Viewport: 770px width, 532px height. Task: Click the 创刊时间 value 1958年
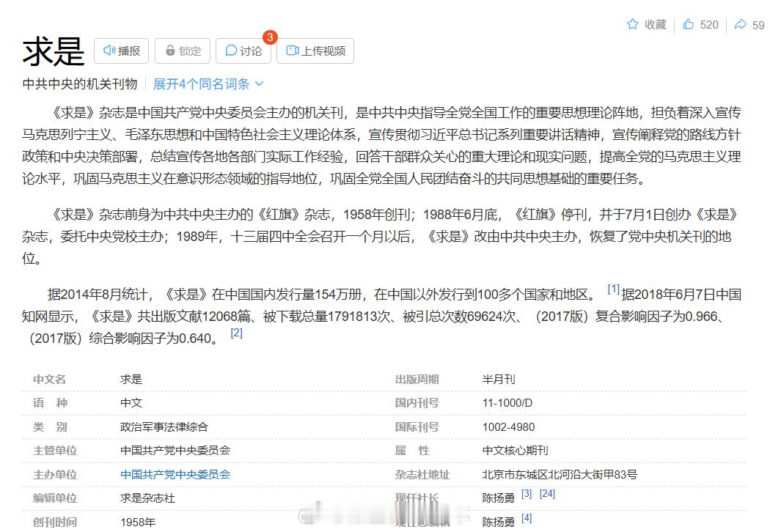click(x=138, y=522)
